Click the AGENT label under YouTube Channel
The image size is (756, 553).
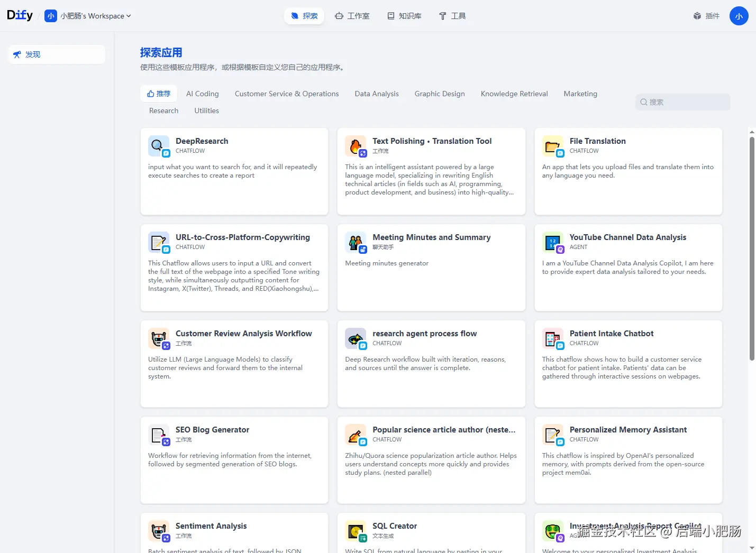[578, 247]
